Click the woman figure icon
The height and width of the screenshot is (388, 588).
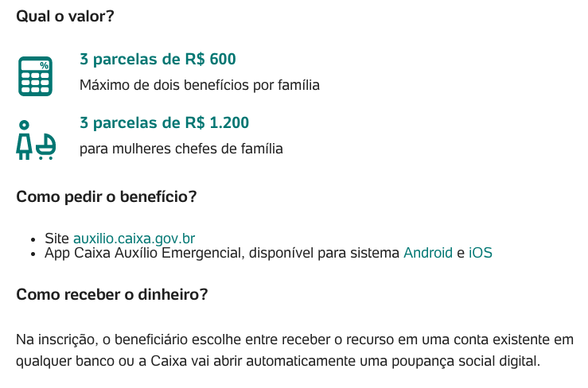tap(25, 140)
